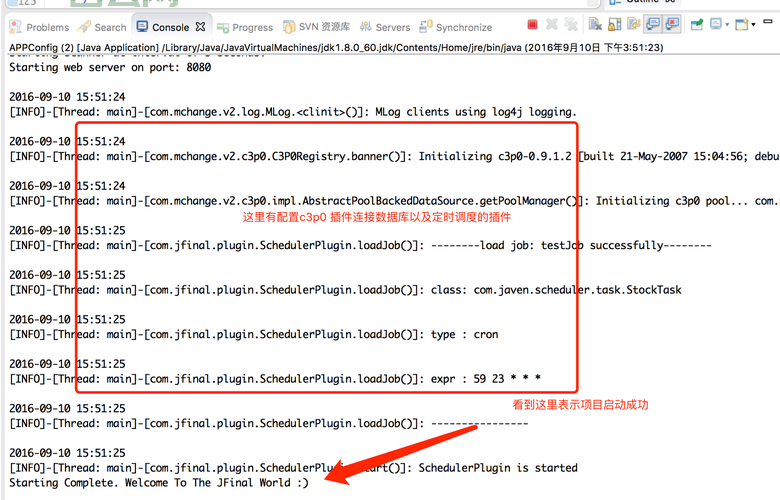Toggle Word Wrap in the console toolbar
This screenshot has width=780, height=500.
pyautogui.click(x=633, y=24)
